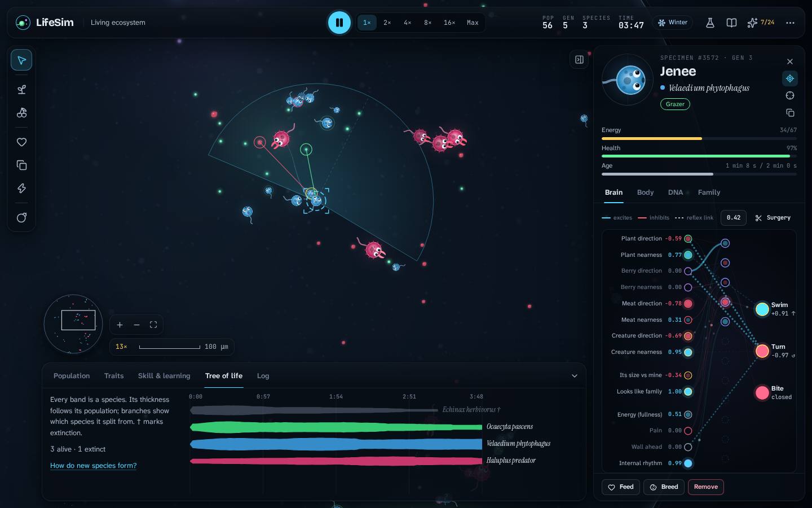Open achievements sparkle 7/24
The width and height of the screenshot is (812, 508).
(761, 23)
